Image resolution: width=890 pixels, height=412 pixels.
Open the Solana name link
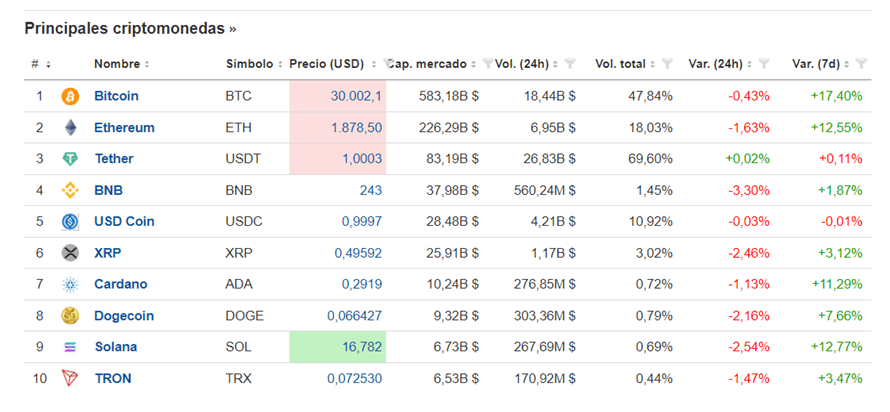click(116, 347)
